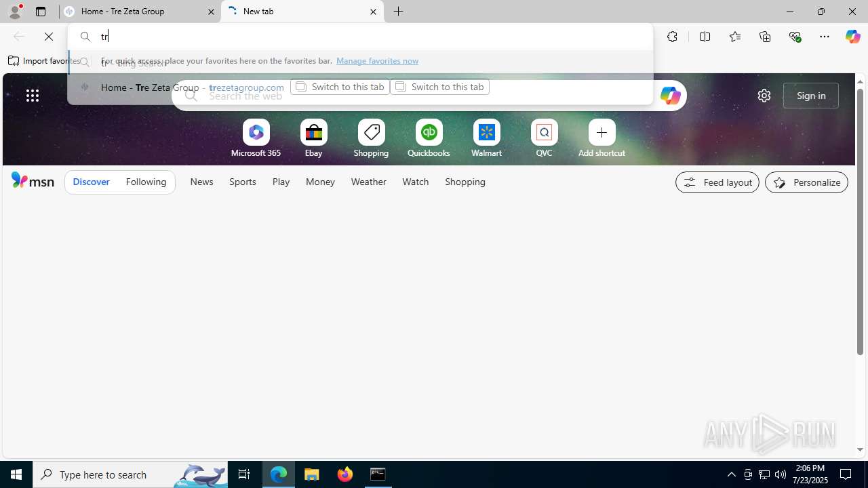Launch Firefox from taskbar
Image resolution: width=868 pixels, height=488 pixels.
345,474
